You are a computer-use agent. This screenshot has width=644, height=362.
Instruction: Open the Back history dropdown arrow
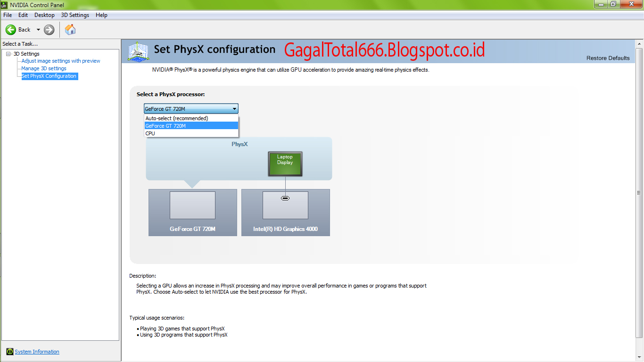[38, 30]
